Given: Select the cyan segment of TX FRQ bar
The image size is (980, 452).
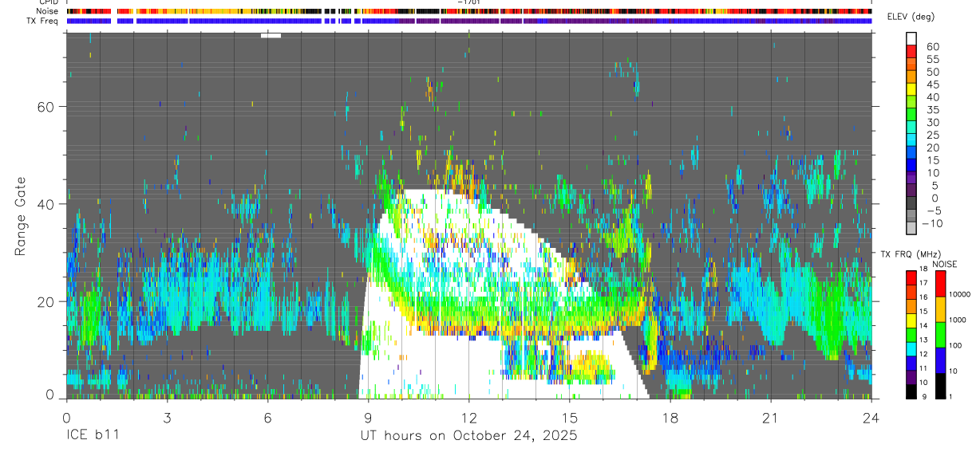Looking at the screenshot, I should click(x=911, y=349).
